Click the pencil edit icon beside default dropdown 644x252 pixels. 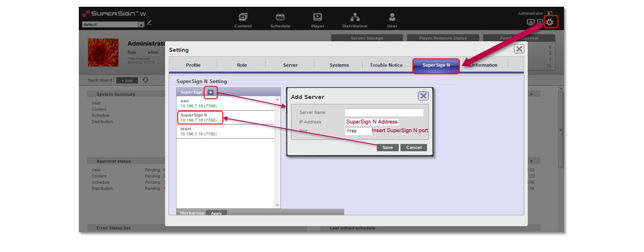[150, 23]
